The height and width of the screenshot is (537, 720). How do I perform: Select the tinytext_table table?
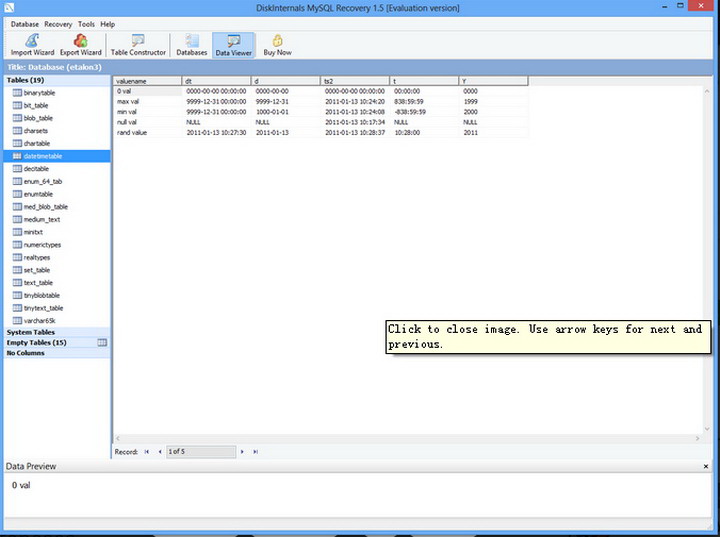click(43, 308)
